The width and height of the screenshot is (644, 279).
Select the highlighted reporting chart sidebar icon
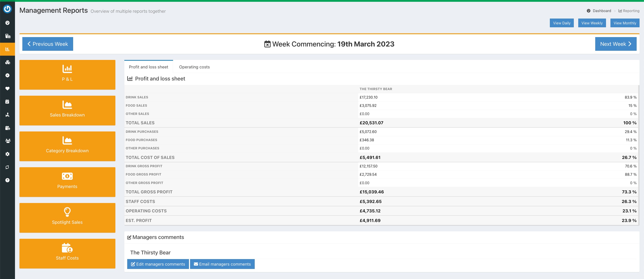click(8, 49)
